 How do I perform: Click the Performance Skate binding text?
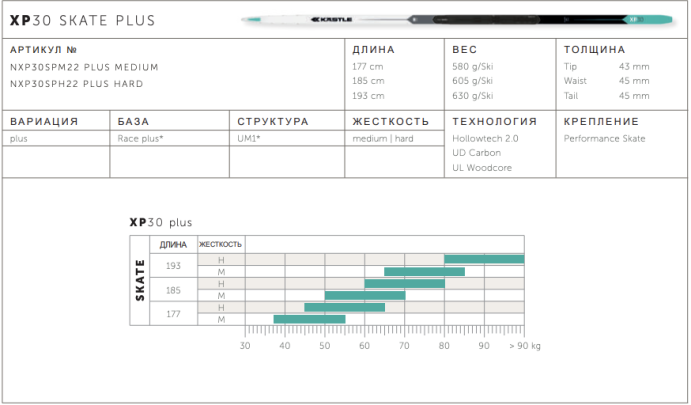tap(604, 139)
